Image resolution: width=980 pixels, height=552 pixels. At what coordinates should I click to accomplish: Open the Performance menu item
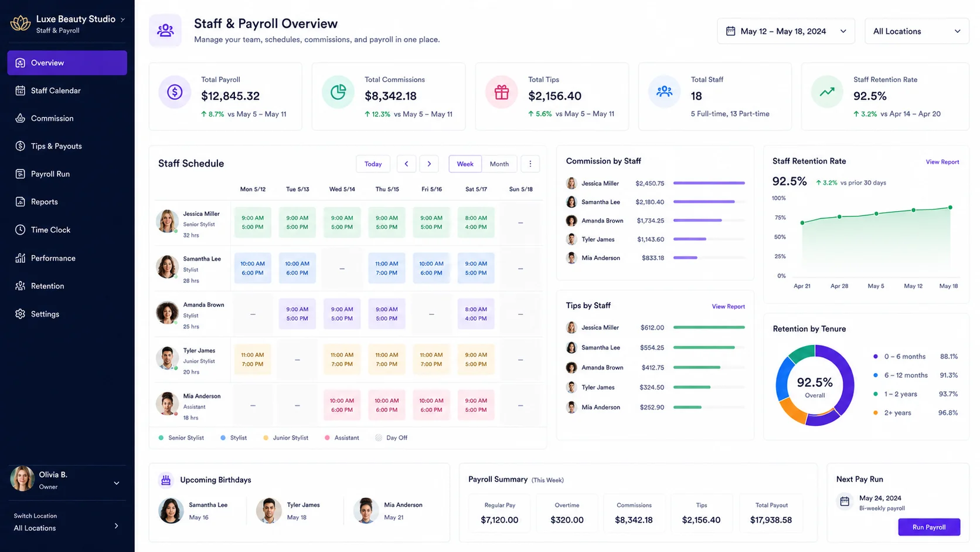pos(67,258)
